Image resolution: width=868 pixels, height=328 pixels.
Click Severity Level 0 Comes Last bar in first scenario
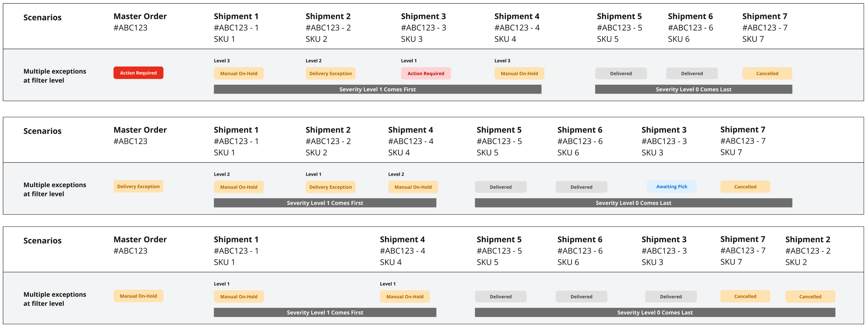(x=693, y=89)
